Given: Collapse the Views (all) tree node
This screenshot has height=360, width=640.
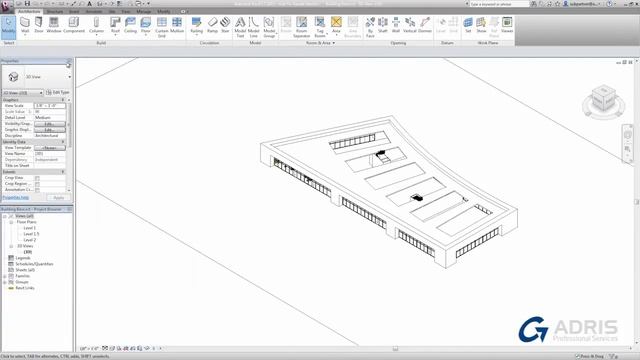Looking at the screenshot, I should pyautogui.click(x=5, y=216).
